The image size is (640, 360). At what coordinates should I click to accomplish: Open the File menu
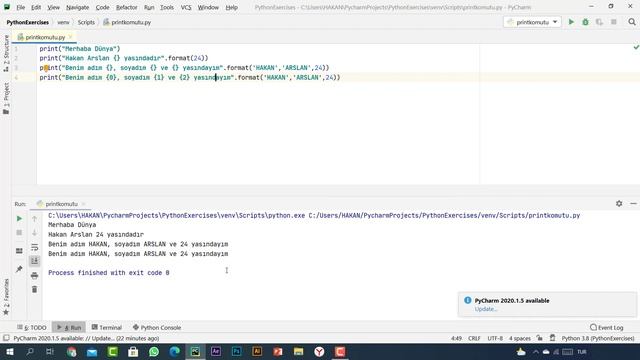(x=20, y=7)
